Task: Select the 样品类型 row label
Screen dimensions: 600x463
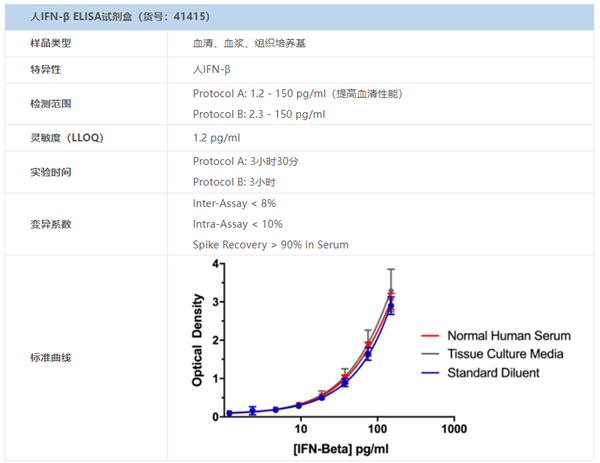Action: [x=51, y=44]
